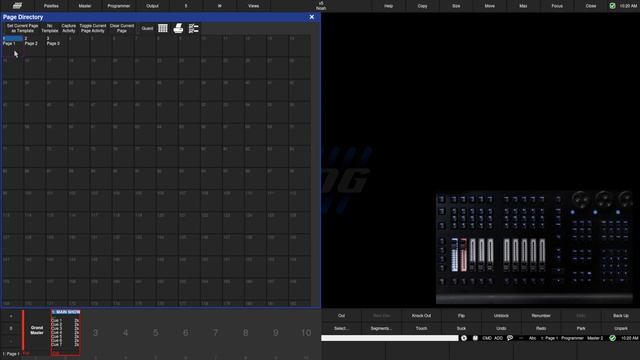This screenshot has height=360, width=640.
Task: Click into the command line field
Action: click(x=390, y=338)
